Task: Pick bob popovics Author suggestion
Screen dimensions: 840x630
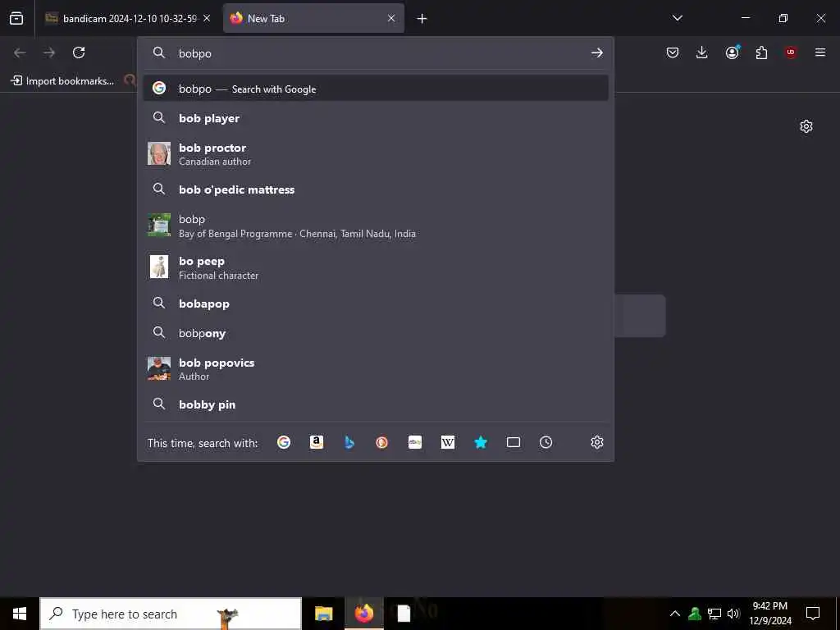Action: (376, 368)
